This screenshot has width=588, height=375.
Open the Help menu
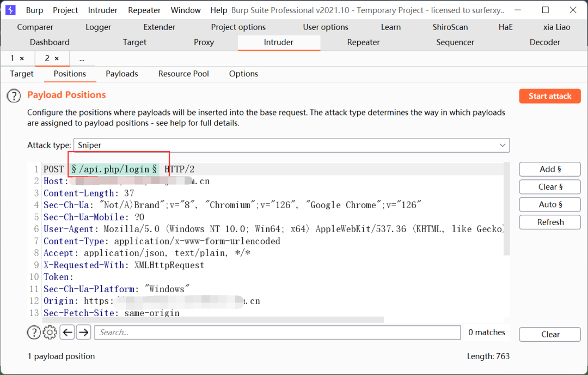219,10
